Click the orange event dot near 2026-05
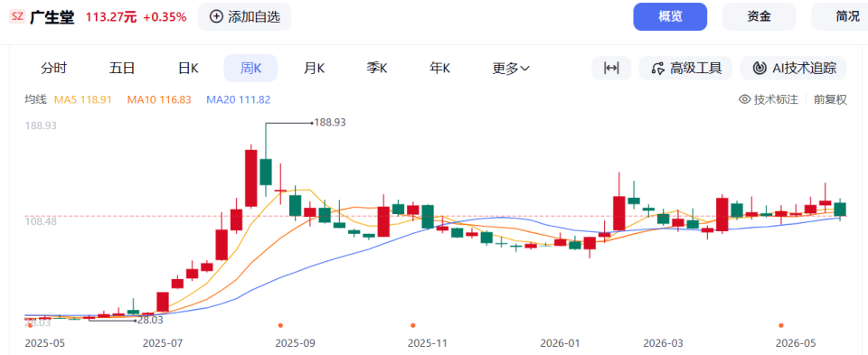Image resolution: width=868 pixels, height=355 pixels. tap(781, 325)
